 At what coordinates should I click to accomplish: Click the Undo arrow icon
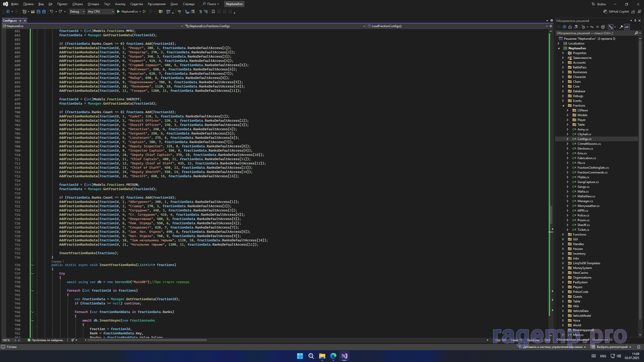coord(51,12)
